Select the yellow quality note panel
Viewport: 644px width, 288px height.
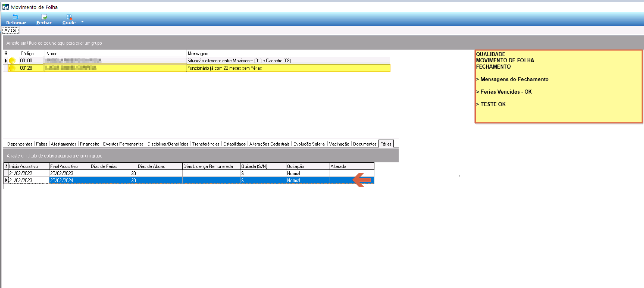tap(558, 87)
